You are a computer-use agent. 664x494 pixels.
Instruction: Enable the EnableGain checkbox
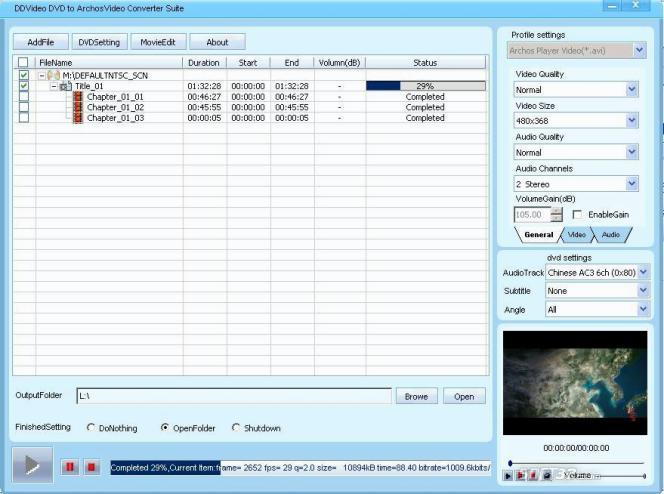click(577, 215)
